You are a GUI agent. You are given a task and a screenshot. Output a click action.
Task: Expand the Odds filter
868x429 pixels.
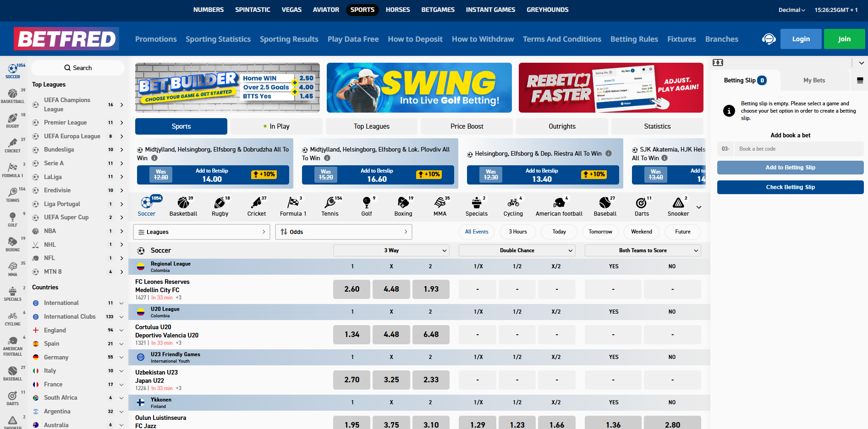(x=344, y=232)
